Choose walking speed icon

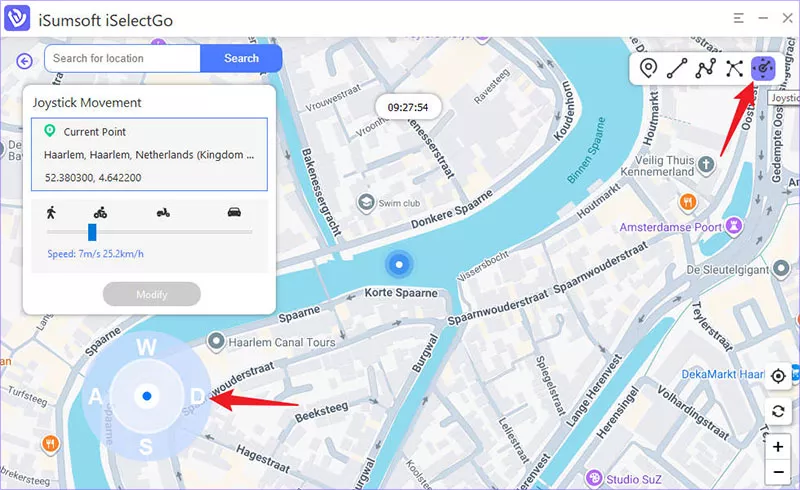click(51, 212)
